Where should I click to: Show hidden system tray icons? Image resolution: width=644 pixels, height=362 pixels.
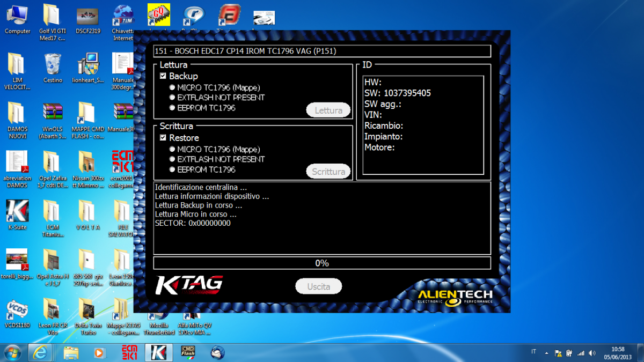(x=546, y=353)
